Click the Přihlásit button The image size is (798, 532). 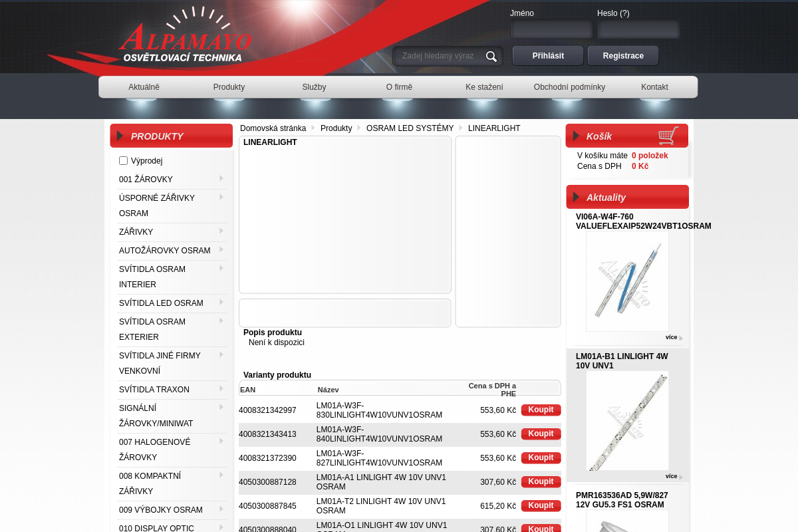tap(548, 56)
